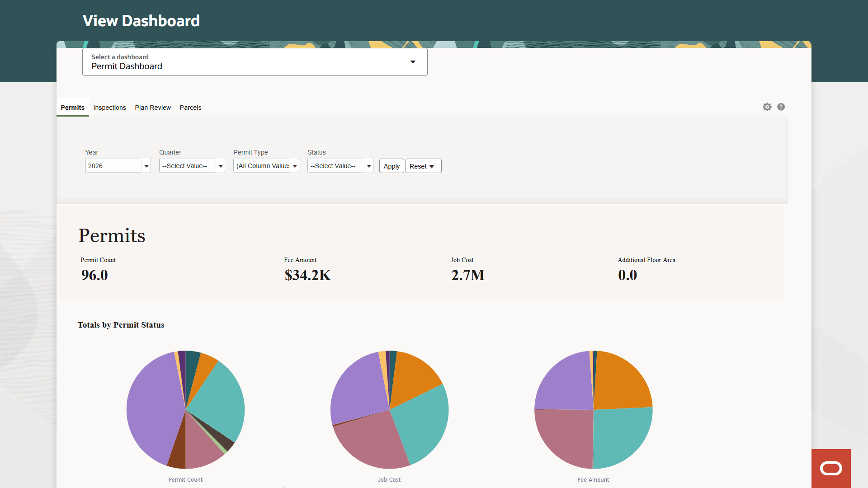Click the Fee Amount chart label
This screenshot has height=488, width=868.
pyautogui.click(x=593, y=480)
